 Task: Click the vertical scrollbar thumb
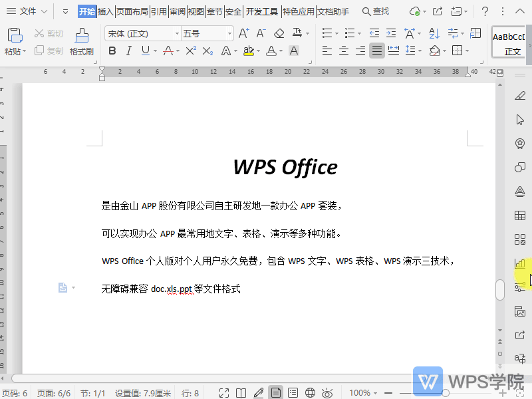click(x=500, y=290)
